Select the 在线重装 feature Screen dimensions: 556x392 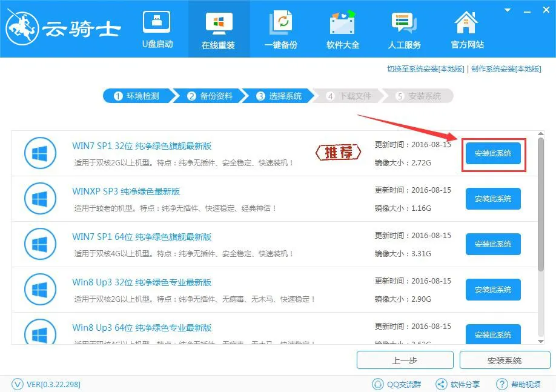pyautogui.click(x=219, y=28)
